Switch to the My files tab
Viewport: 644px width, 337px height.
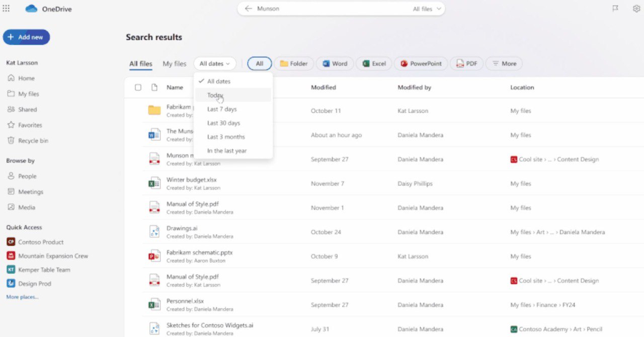tap(175, 64)
